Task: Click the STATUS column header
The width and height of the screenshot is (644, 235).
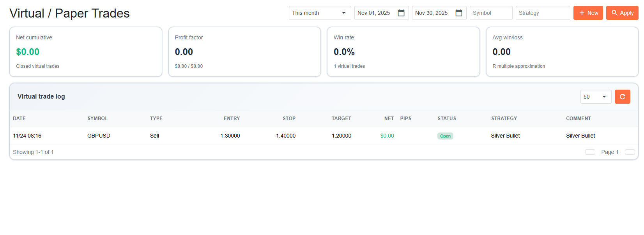Action: pyautogui.click(x=447, y=118)
